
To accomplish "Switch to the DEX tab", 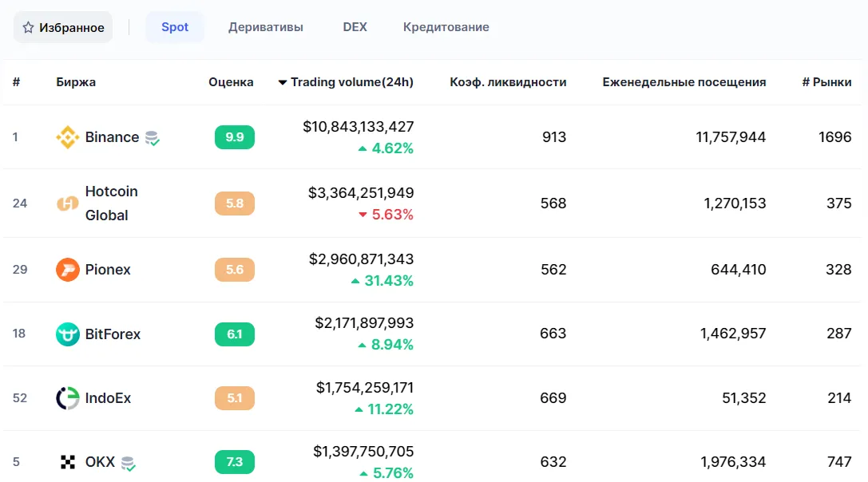I will (355, 27).
